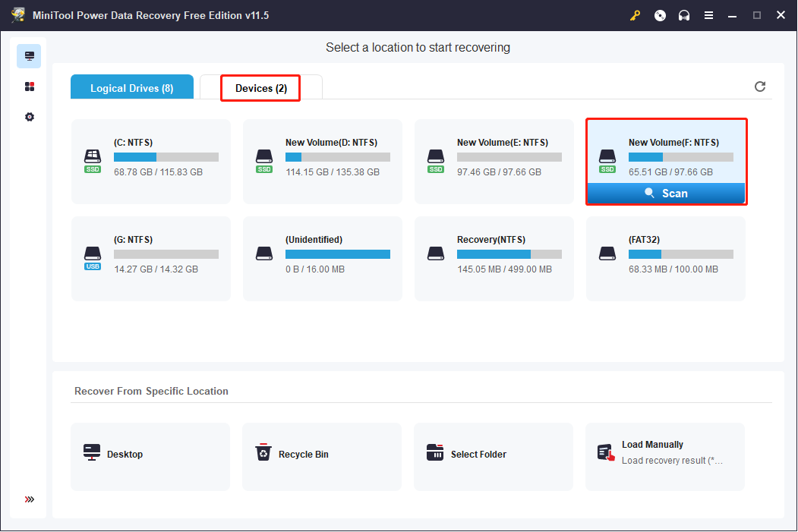The height and width of the screenshot is (532, 798).
Task: Open the register key icon
Action: pyautogui.click(x=635, y=15)
